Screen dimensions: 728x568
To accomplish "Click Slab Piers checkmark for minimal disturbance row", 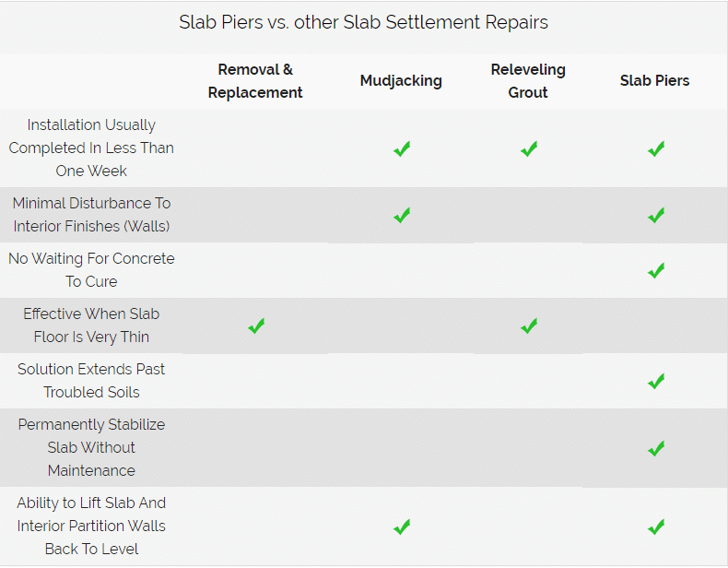I will click(x=656, y=215).
